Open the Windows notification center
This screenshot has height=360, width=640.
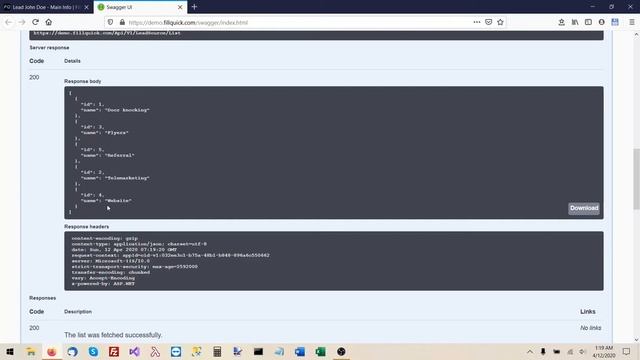click(x=627, y=351)
